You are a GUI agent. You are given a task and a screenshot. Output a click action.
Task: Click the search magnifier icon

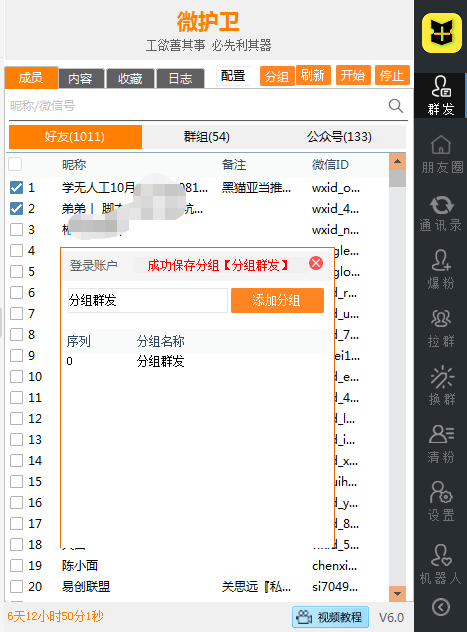tap(396, 106)
